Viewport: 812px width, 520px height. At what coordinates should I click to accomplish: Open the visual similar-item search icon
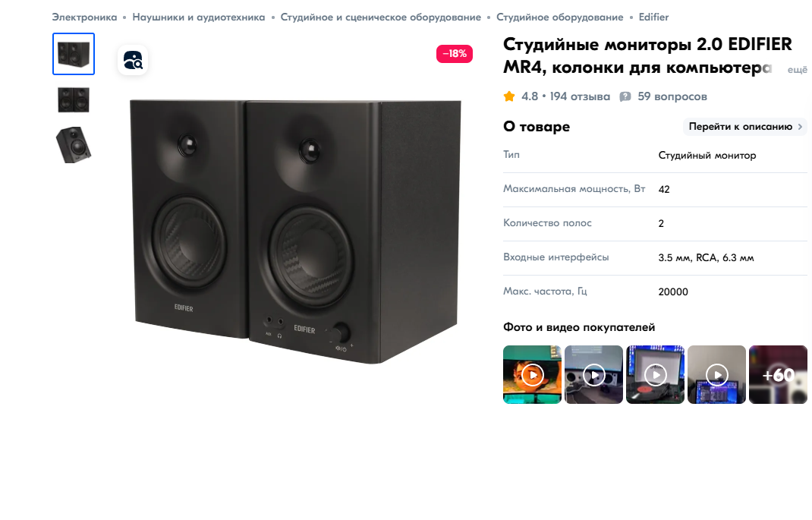(133, 60)
